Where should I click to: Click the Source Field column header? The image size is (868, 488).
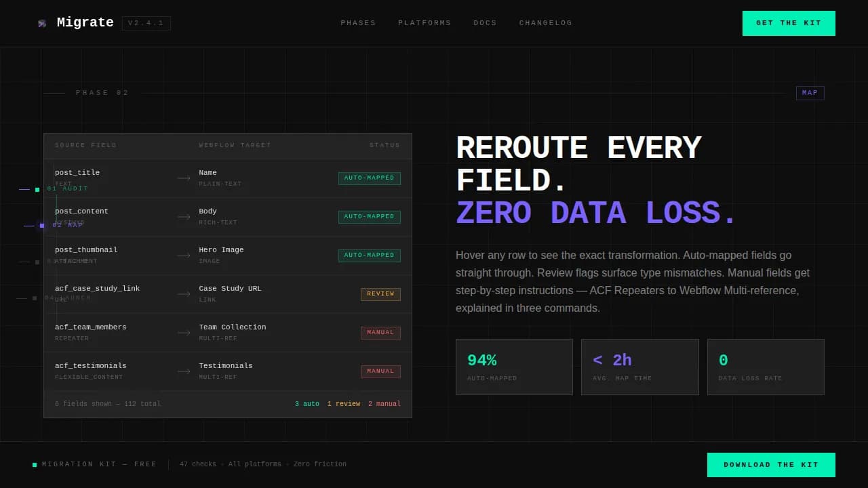pyautogui.click(x=86, y=146)
